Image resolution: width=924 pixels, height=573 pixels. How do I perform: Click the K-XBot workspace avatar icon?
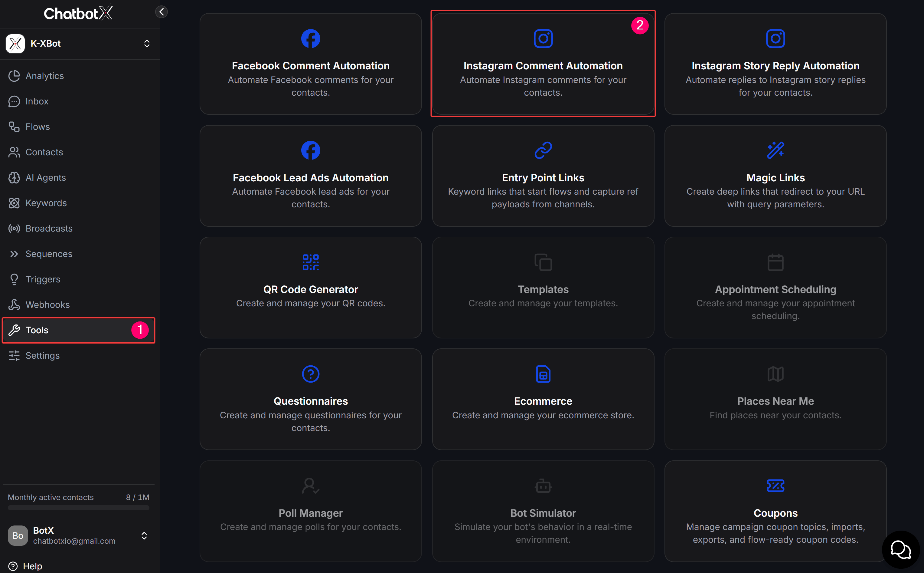(x=15, y=44)
